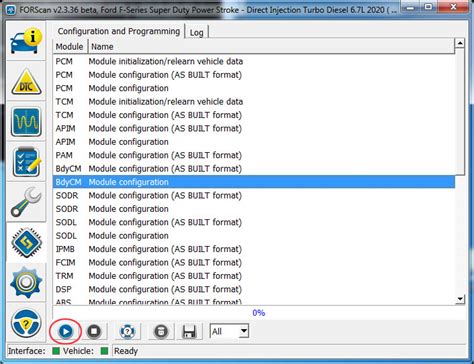The image size is (474, 364).
Task: Click the Module column header
Action: tap(70, 47)
